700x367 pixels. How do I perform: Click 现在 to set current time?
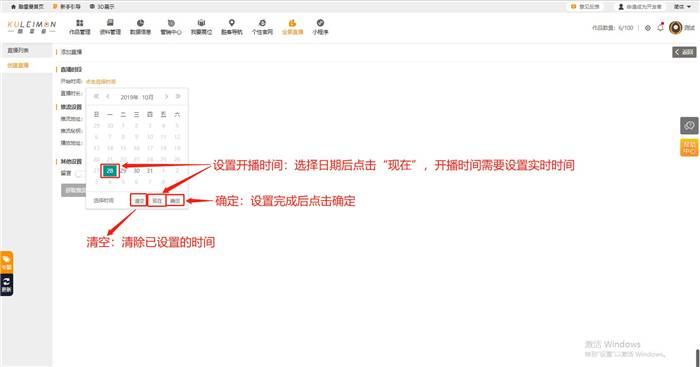coord(157,200)
